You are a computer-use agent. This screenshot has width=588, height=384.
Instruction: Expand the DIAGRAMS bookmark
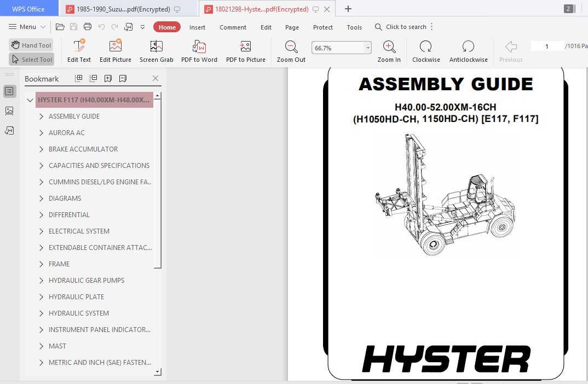(x=41, y=199)
